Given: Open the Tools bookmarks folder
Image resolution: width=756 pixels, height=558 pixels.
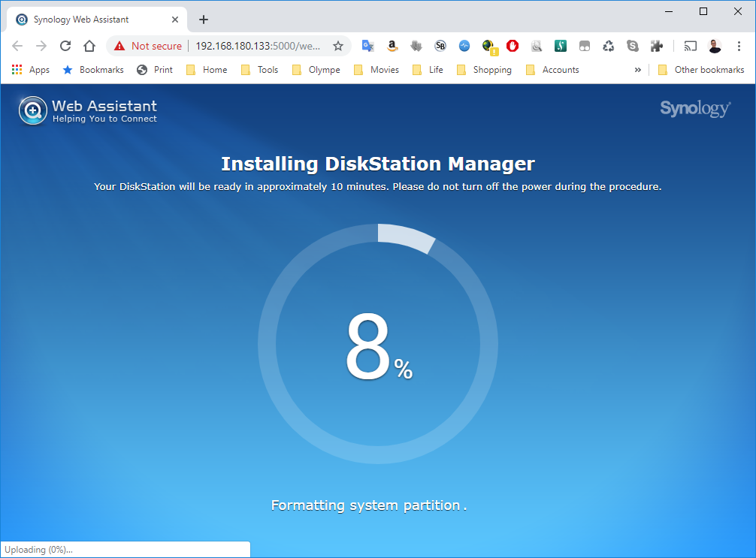Looking at the screenshot, I should click(x=260, y=70).
